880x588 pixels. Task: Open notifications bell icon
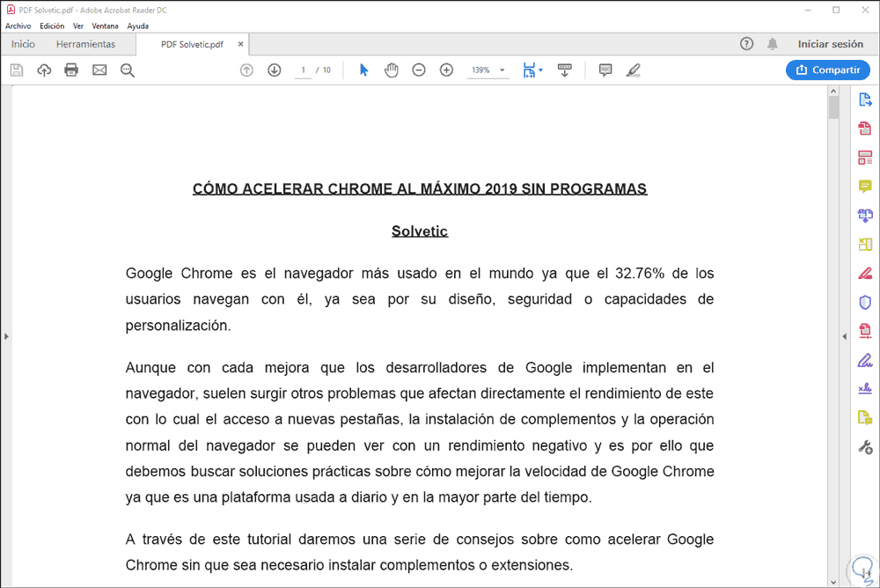click(x=773, y=44)
